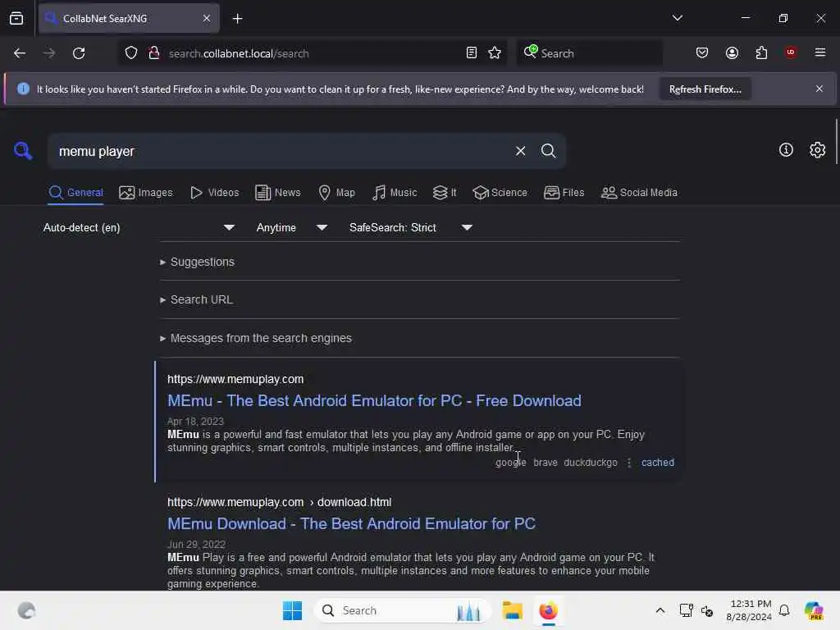This screenshot has height=630, width=840.
Task: Focus the memu player search field
Action: tap(279, 152)
